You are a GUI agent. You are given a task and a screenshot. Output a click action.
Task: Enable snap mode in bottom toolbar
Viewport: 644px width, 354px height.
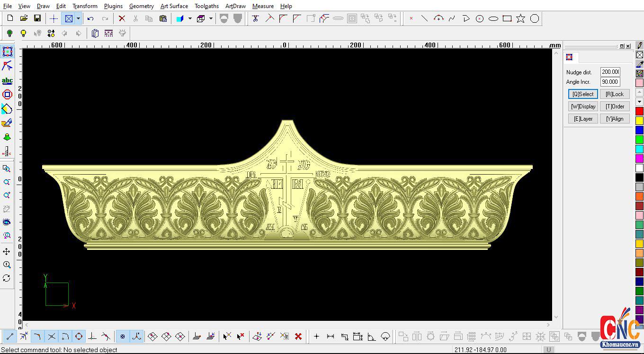(122, 336)
